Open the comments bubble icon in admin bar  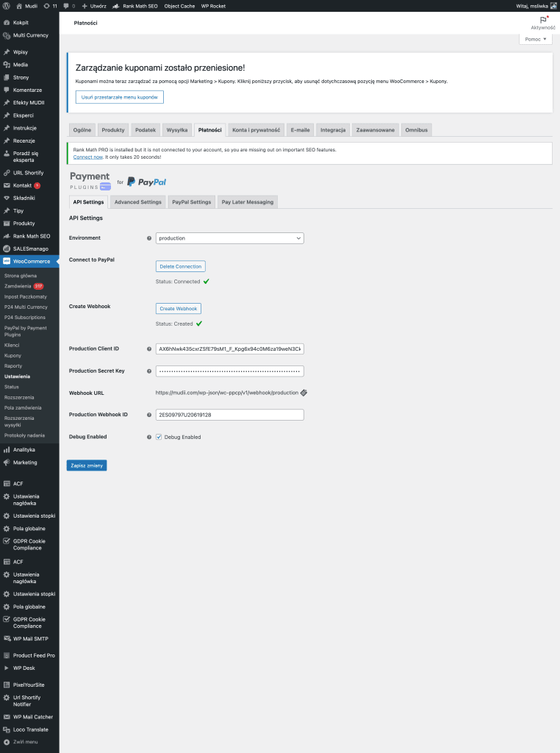pos(66,5)
